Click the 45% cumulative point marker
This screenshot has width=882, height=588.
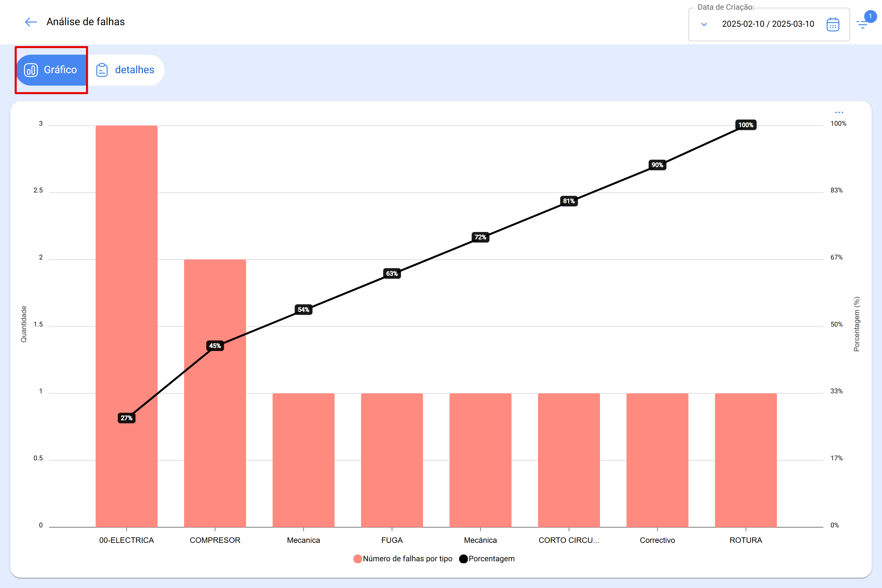point(215,346)
